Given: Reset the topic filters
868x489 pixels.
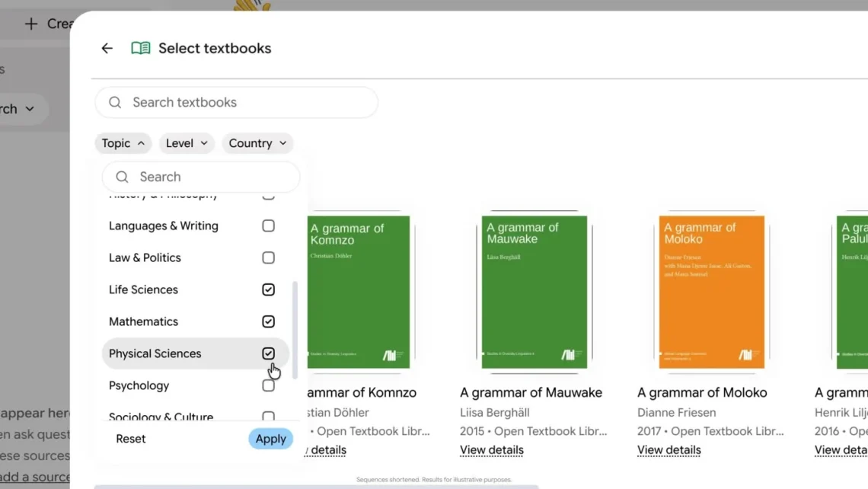Looking at the screenshot, I should 131,439.
